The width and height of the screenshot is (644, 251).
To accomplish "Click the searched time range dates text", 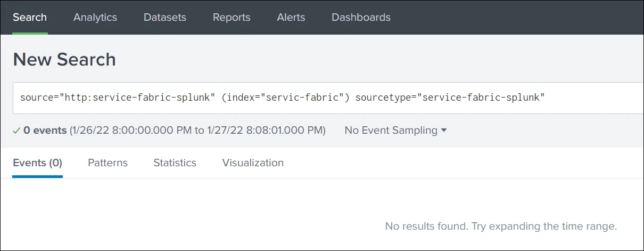I will (197, 131).
